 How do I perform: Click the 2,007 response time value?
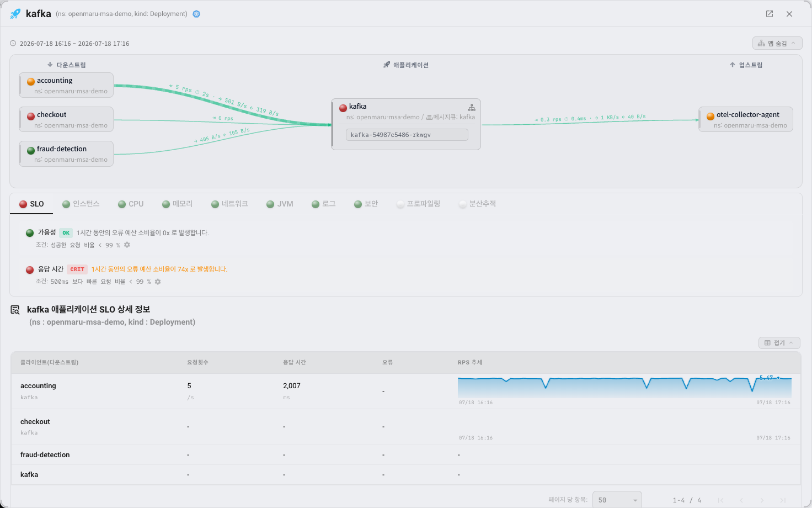292,385
